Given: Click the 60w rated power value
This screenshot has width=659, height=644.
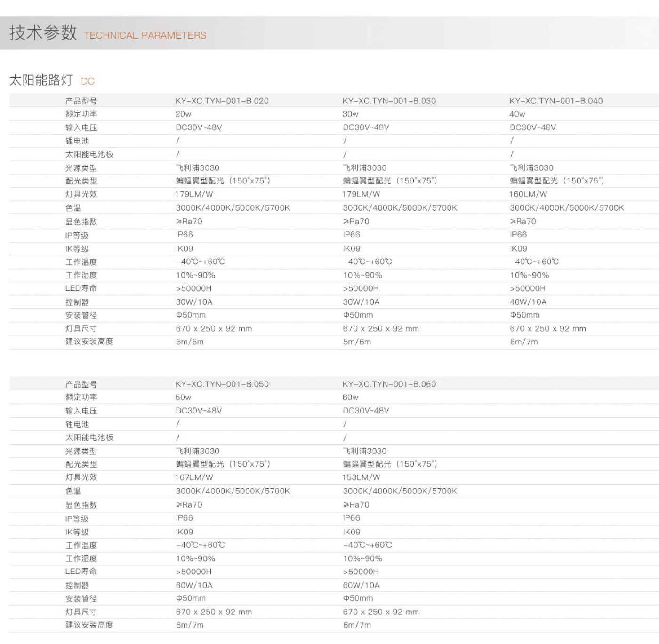Looking at the screenshot, I should pos(350,397).
